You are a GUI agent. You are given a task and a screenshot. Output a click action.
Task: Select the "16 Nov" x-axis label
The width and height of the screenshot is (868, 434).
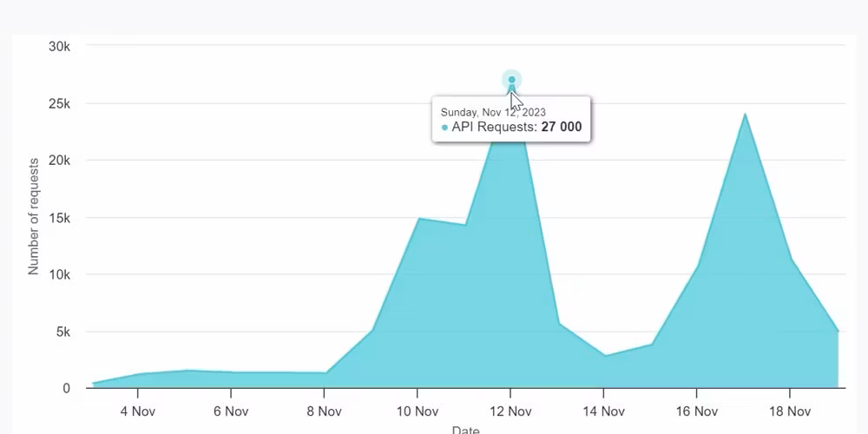pos(696,411)
